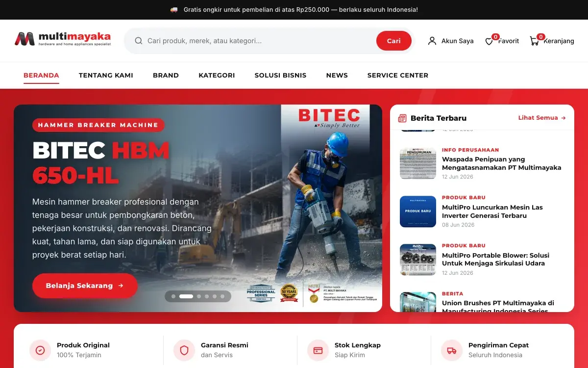588x368 pixels.
Task: Click the Keranjang counter badge
Action: [x=541, y=37]
